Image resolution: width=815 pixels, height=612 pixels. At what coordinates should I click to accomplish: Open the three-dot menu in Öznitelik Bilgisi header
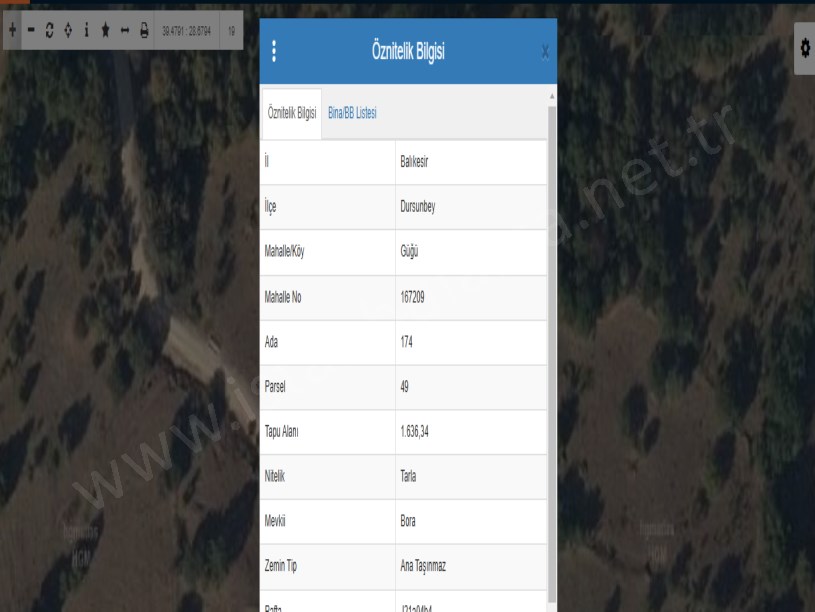pyautogui.click(x=274, y=53)
